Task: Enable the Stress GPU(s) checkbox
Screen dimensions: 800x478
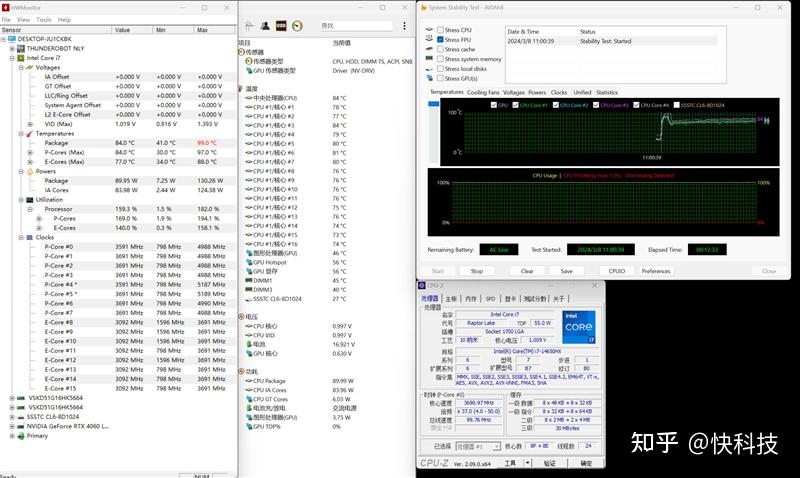Action: tap(440, 79)
